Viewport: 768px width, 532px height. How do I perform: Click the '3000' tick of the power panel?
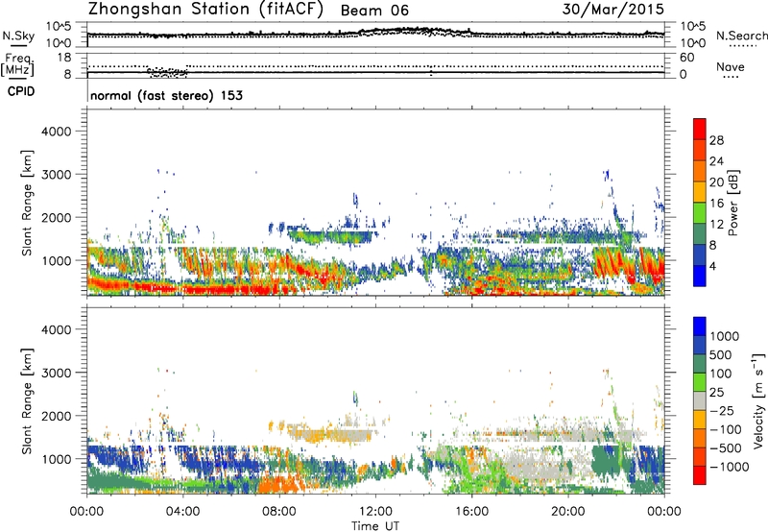[x=57, y=175]
